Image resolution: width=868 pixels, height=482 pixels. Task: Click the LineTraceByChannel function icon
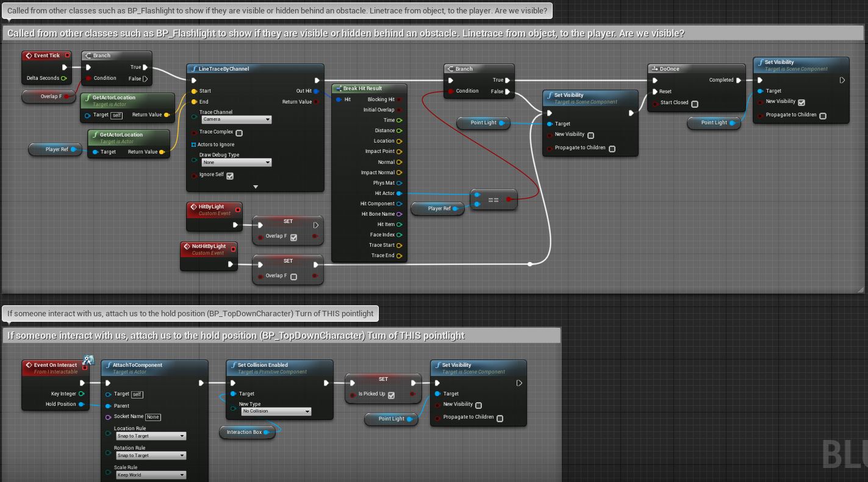193,69
